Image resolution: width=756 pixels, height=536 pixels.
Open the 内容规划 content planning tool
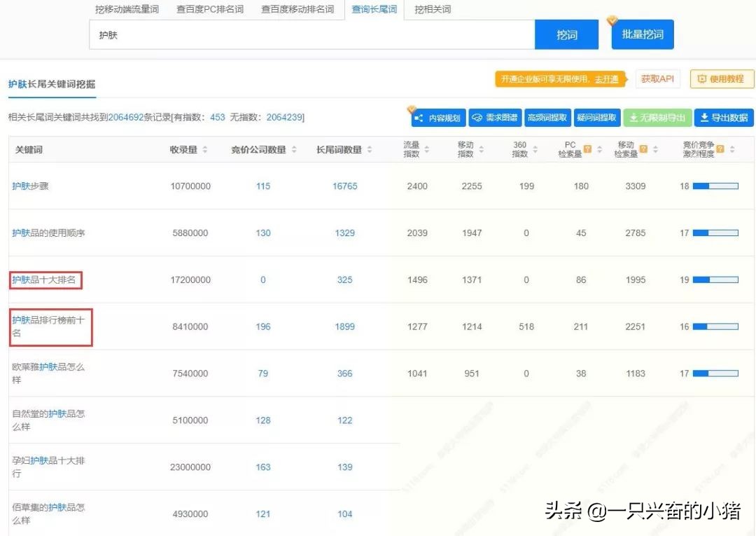click(x=439, y=117)
